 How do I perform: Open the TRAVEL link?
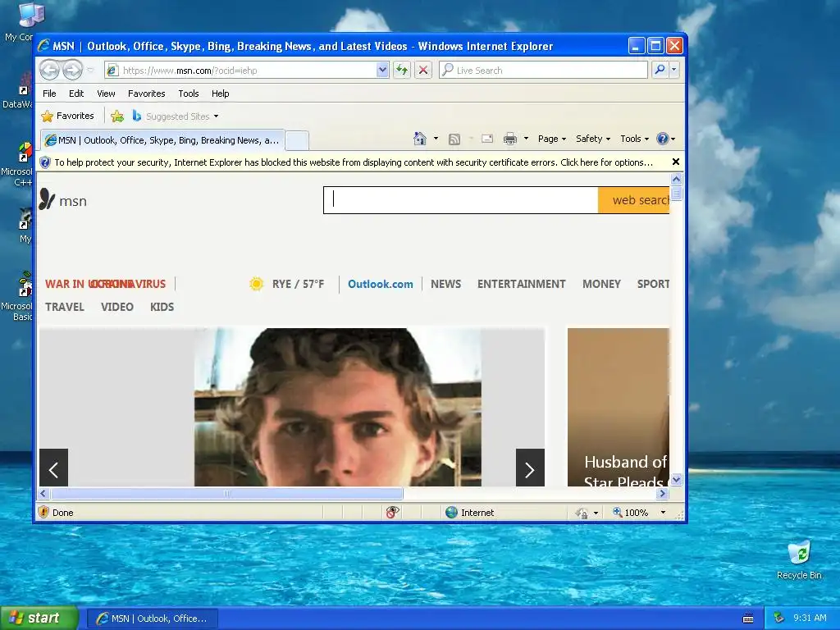65,307
